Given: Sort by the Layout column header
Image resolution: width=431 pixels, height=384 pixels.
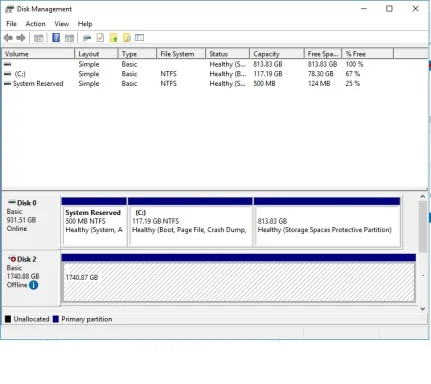Looking at the screenshot, I should click(96, 54).
